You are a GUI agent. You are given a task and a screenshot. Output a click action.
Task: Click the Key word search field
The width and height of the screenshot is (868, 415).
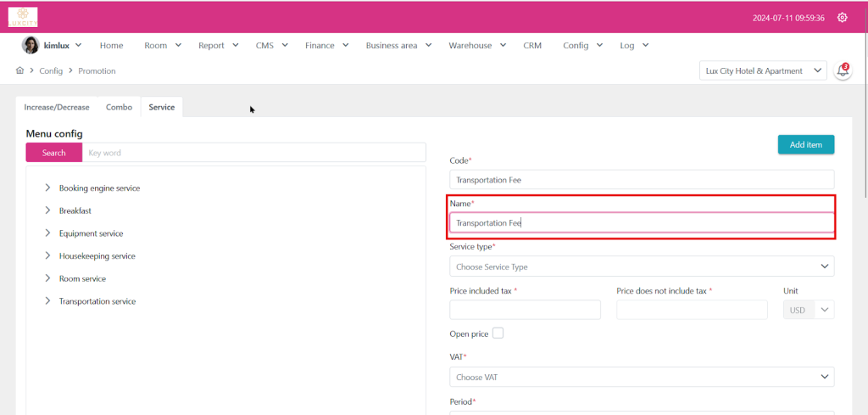coord(254,153)
